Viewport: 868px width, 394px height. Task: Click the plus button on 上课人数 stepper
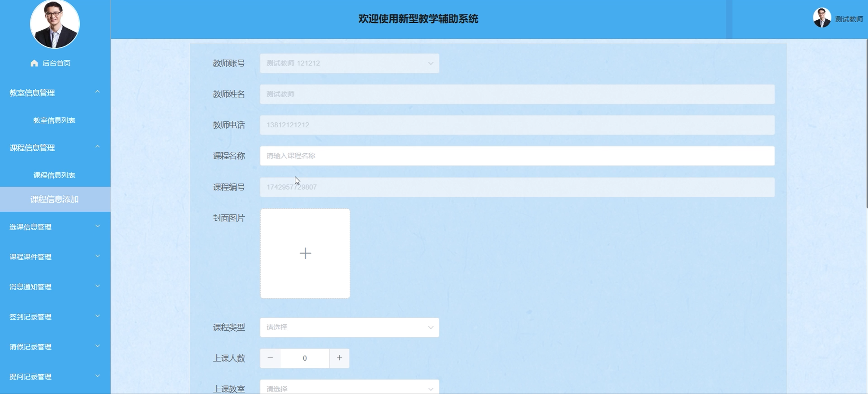(339, 358)
